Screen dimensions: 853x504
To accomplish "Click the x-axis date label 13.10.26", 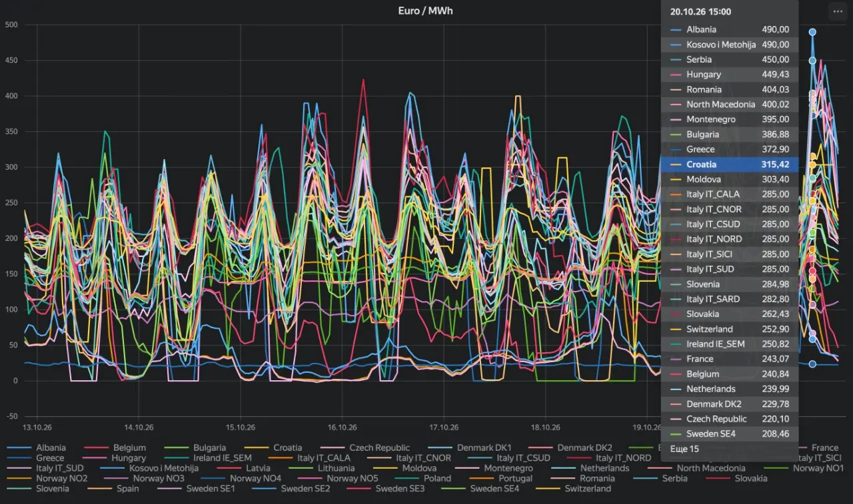I will tap(37, 427).
